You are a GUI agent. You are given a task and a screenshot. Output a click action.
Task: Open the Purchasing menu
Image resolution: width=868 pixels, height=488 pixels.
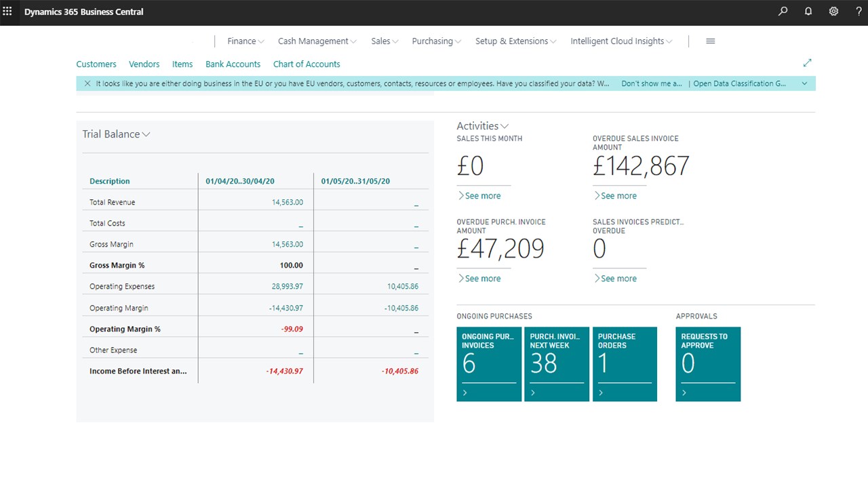[436, 41]
